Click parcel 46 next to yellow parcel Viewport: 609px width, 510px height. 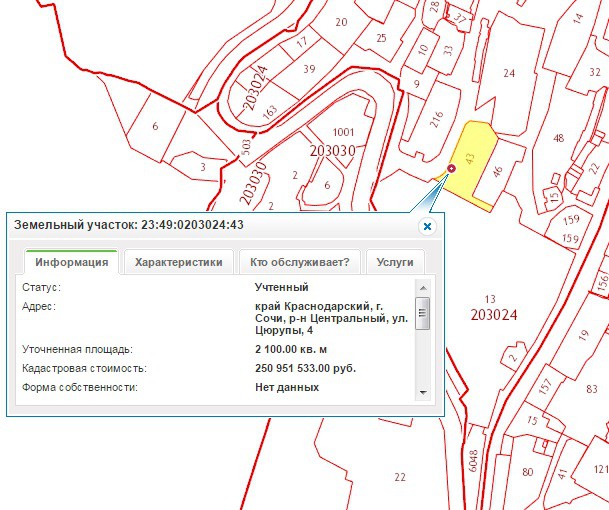(x=500, y=172)
